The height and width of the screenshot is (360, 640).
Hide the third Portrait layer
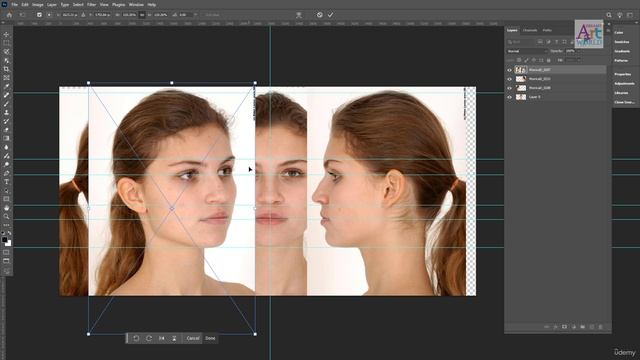[x=509, y=88]
